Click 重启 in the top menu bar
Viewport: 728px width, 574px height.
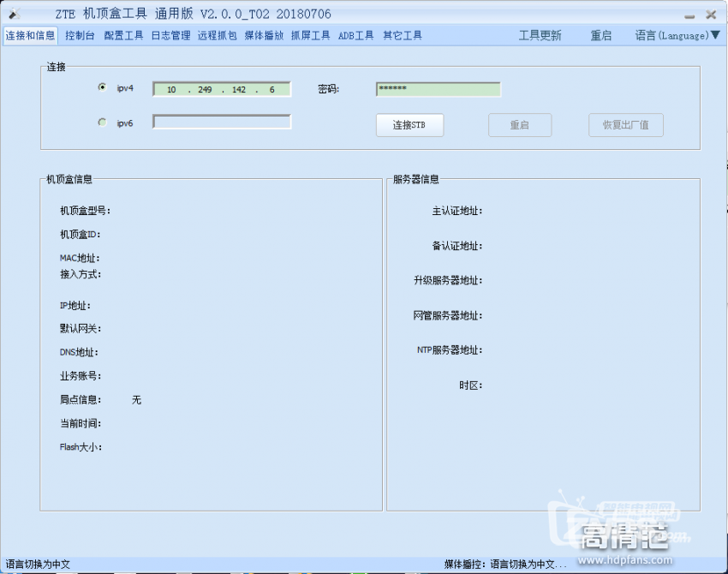(x=600, y=35)
